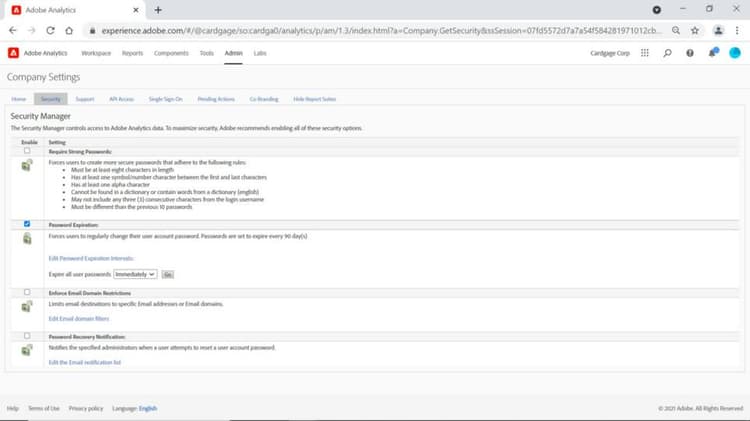Enable Password Recovery Notification checkbox

click(x=27, y=336)
